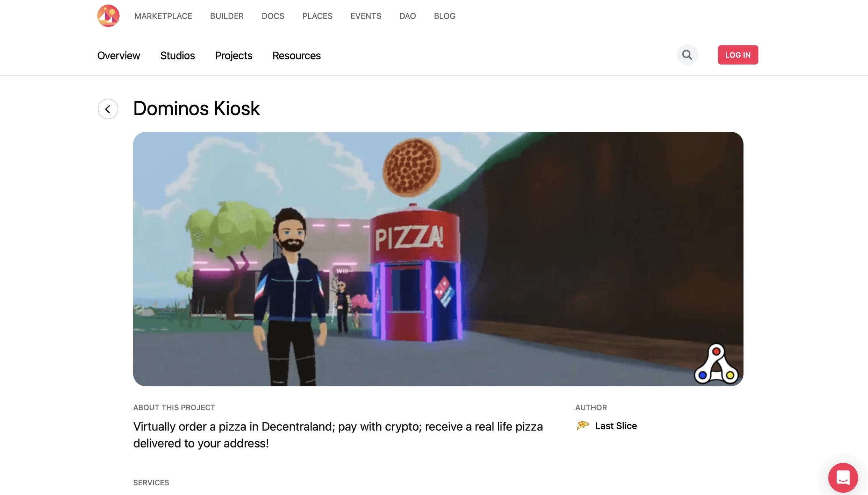Switch to the Studios tab
868x495 pixels.
pyautogui.click(x=177, y=55)
